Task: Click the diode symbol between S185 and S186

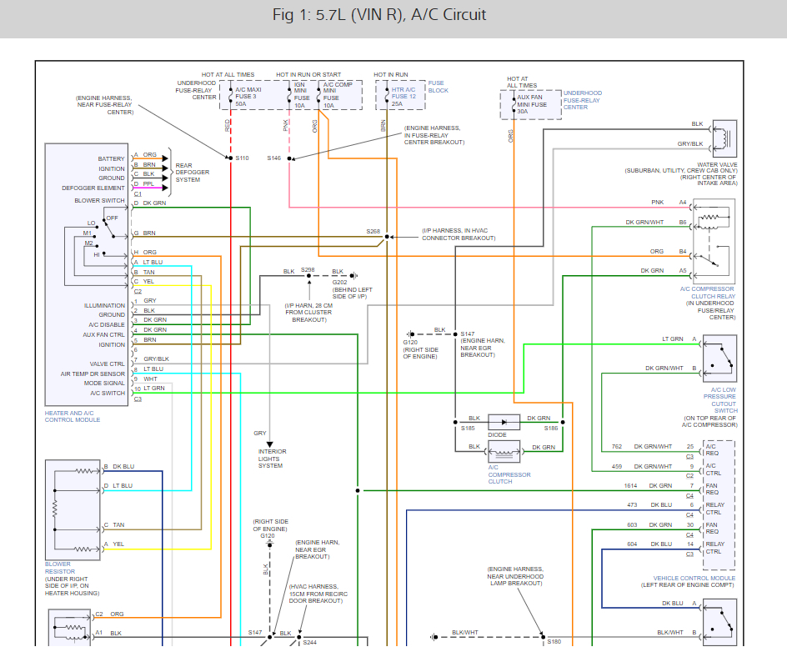Action: (x=504, y=422)
